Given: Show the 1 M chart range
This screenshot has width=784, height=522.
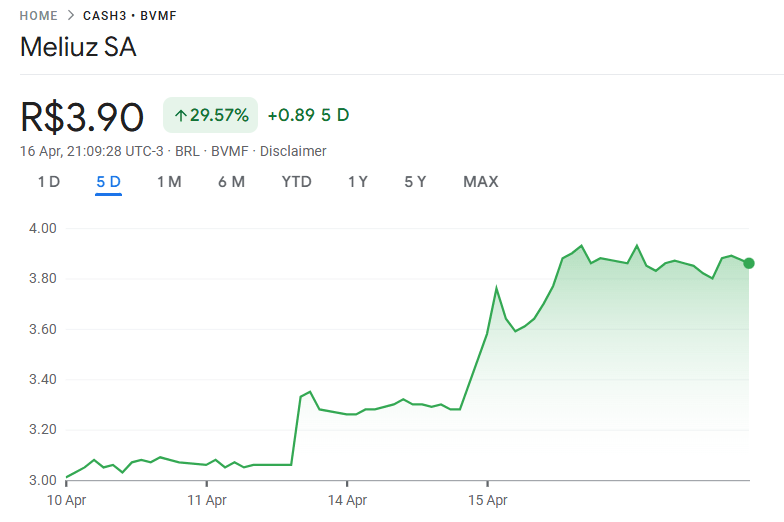Looking at the screenshot, I should click(169, 182).
